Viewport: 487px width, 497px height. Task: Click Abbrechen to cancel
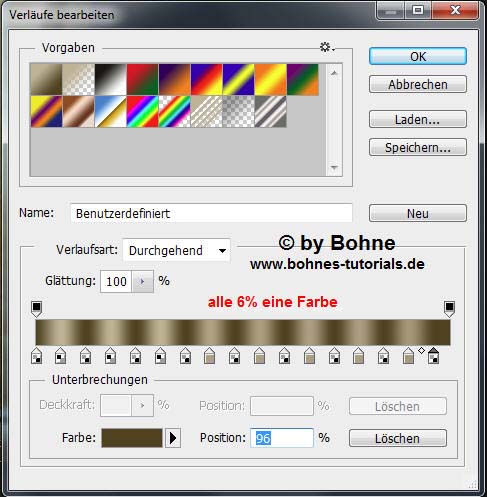click(418, 84)
